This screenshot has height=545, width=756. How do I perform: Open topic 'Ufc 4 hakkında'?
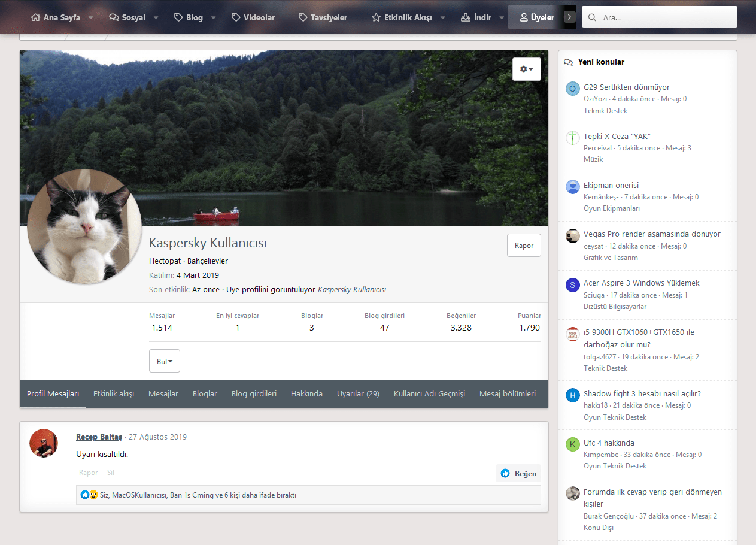[609, 443]
